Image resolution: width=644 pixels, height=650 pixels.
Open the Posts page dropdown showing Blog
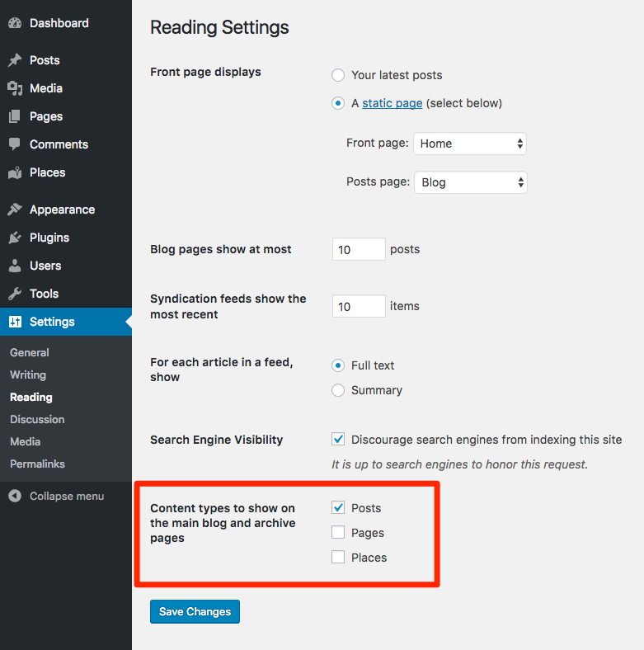471,182
